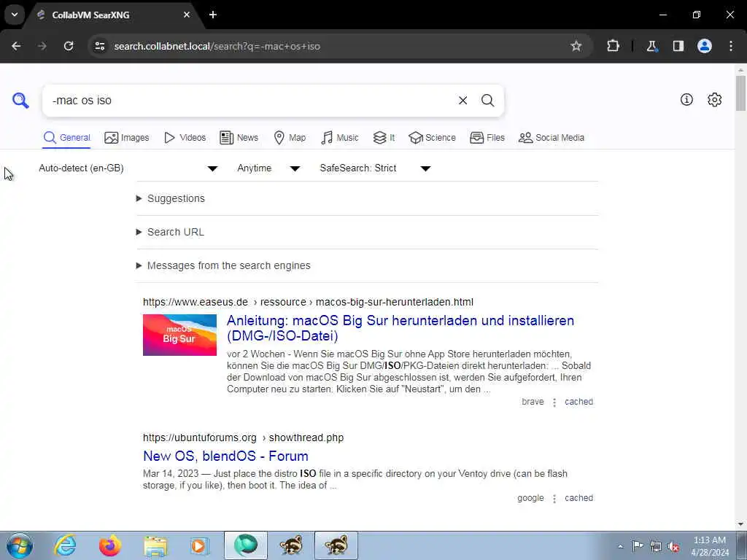
Task: Open Windows Explorer folder in taskbar
Action: point(155,546)
